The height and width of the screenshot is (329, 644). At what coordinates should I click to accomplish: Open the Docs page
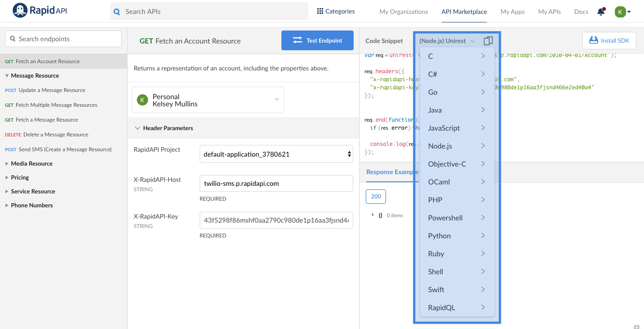coord(581,12)
